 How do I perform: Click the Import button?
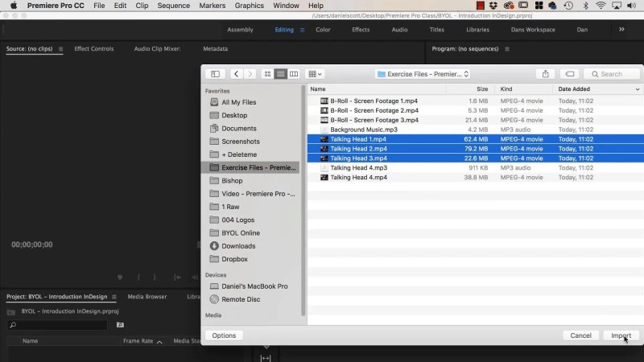tap(621, 335)
